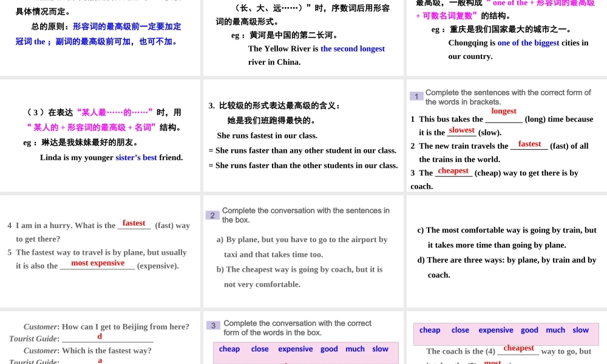Click option a) 'By plane, but you have to go'

(302, 247)
